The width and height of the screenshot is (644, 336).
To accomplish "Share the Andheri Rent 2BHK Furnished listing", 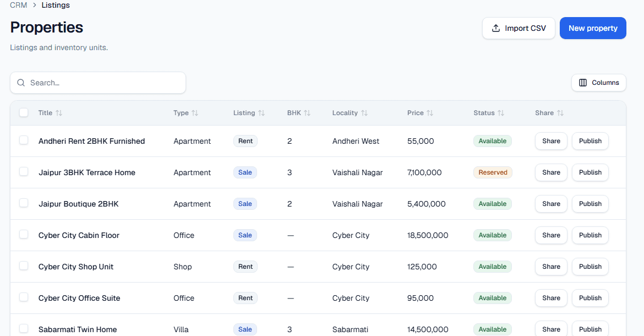I will 551,141.
